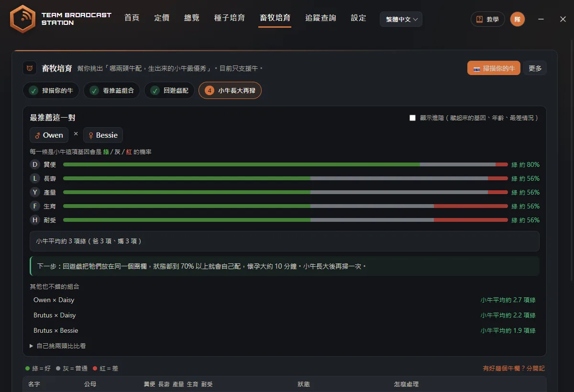This screenshot has width=574, height=392.
Task: Click the gray 灰=普通 legend dot
Action: tap(58, 369)
